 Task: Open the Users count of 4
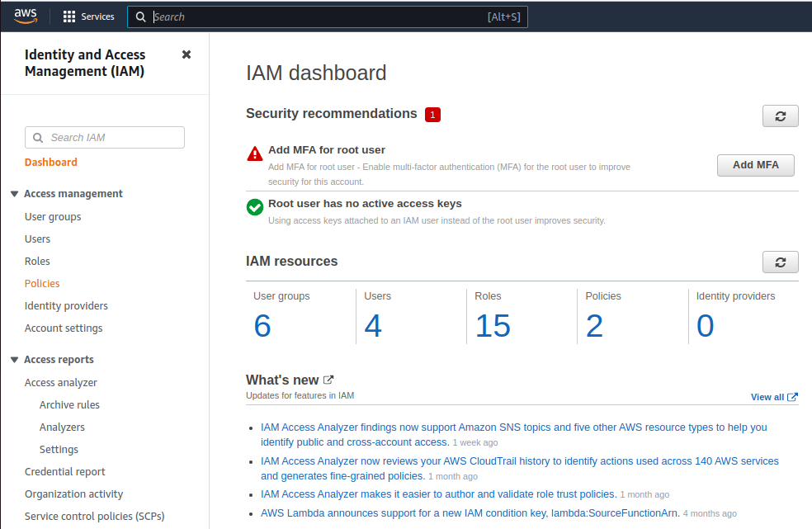(x=373, y=326)
